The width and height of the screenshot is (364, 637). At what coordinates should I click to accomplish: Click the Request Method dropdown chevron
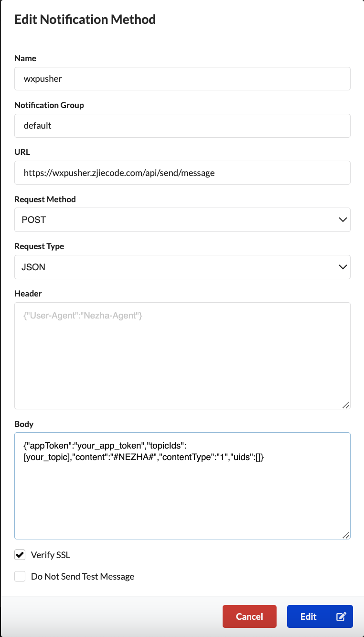tap(343, 220)
